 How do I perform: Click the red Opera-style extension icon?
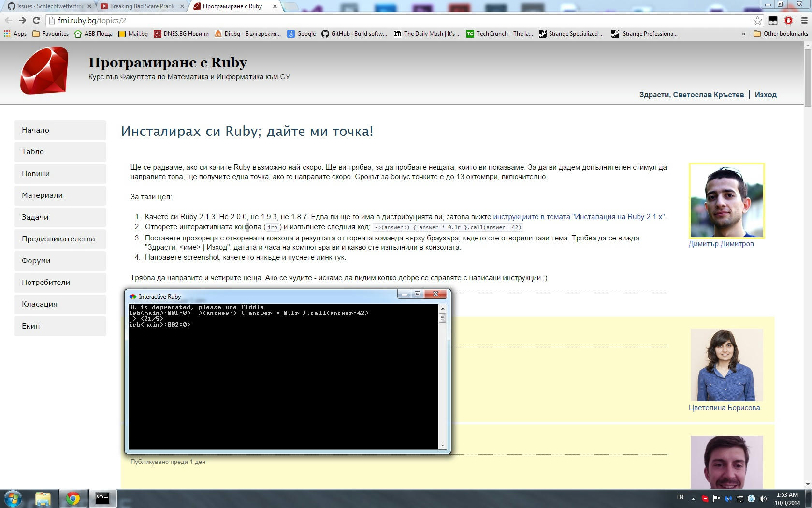coord(788,20)
